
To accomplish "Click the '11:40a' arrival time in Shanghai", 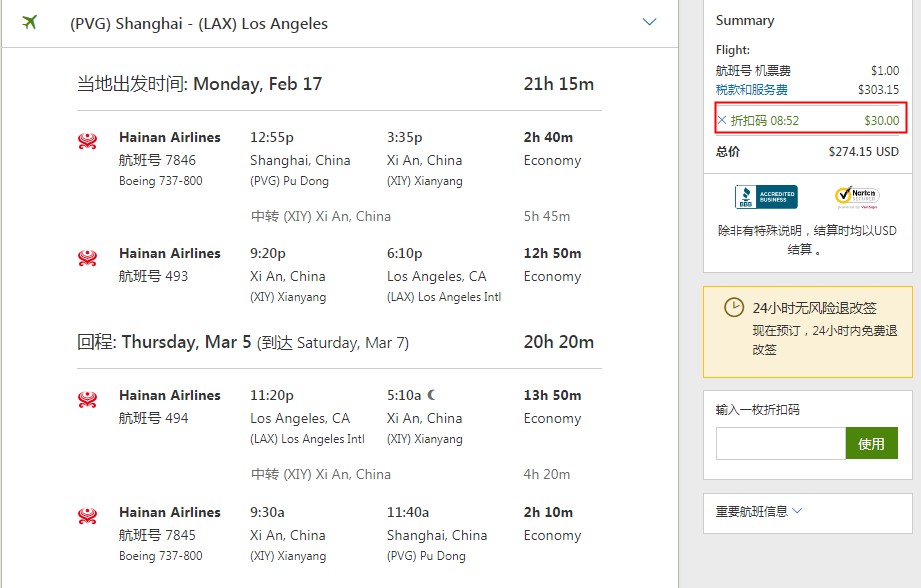I will (408, 512).
